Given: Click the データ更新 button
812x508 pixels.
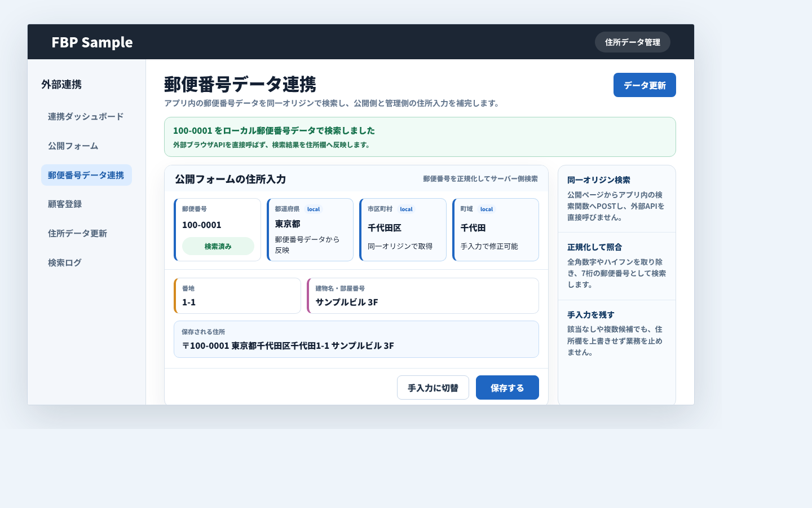Looking at the screenshot, I should 645,85.
